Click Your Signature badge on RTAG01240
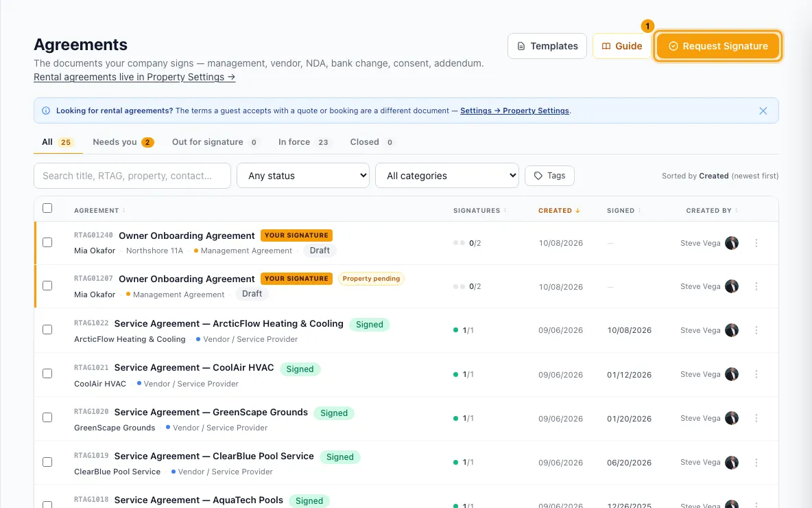 [296, 235]
